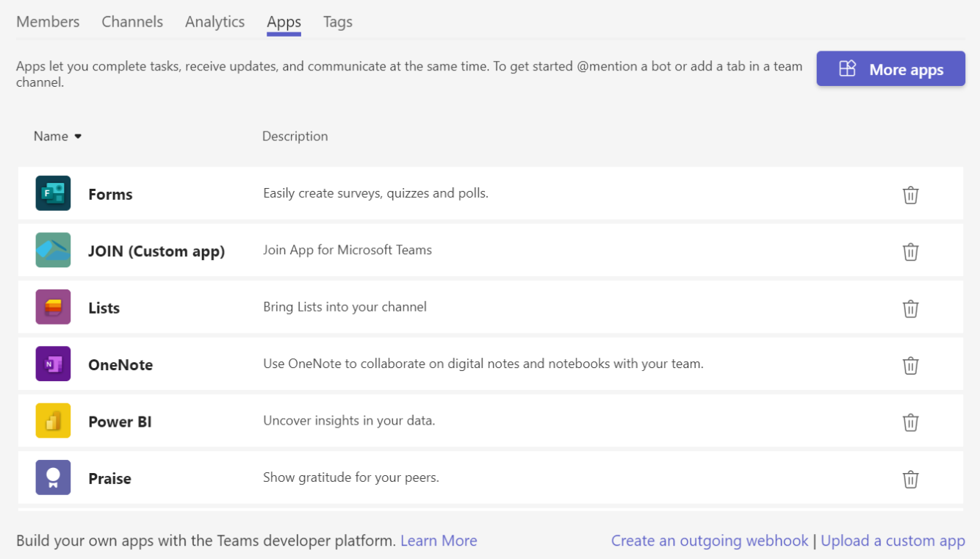Remove Power BI with the trash icon
The height and width of the screenshot is (559, 980).
910,422
